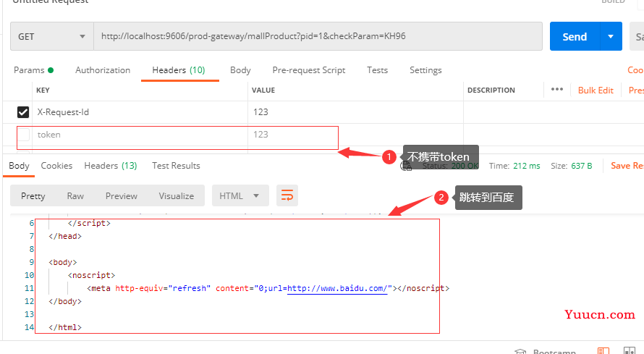The image size is (644, 354).
Task: Edit the request URL field
Action: pyautogui.click(x=318, y=36)
